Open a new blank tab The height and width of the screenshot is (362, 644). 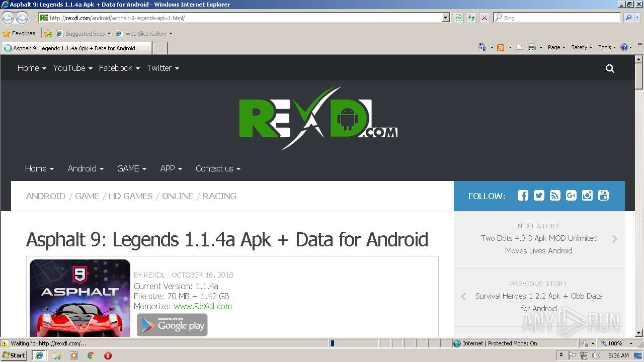[x=160, y=48]
